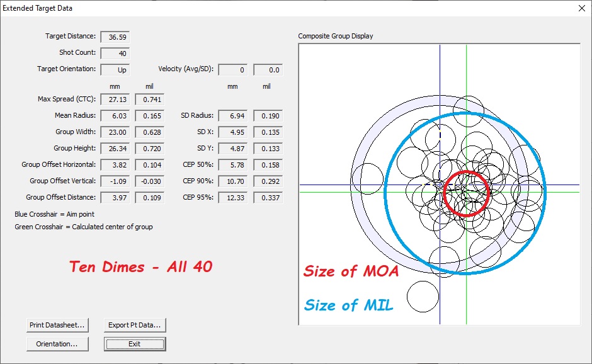Select CEP 90% mil value 0.292
592x364 pixels.
pos(268,181)
